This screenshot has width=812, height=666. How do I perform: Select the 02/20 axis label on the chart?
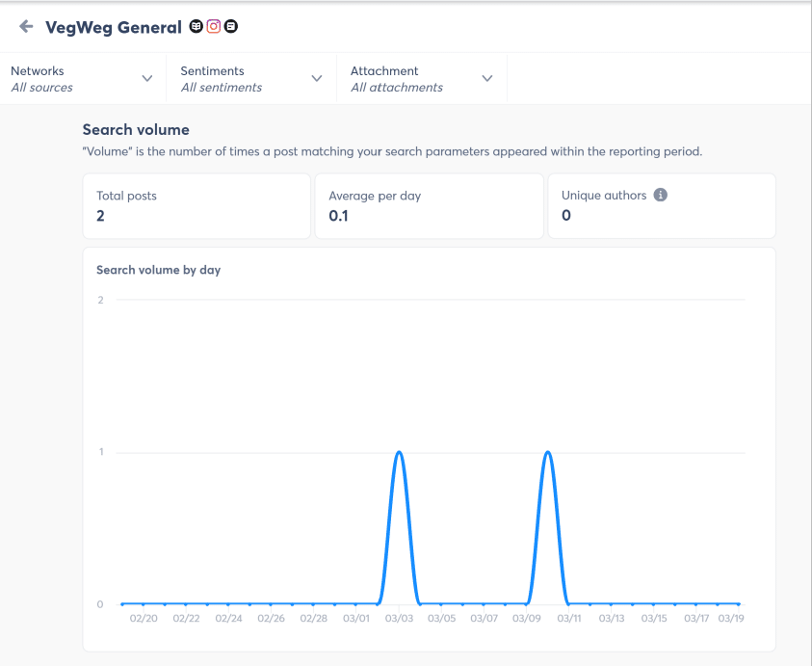144,618
